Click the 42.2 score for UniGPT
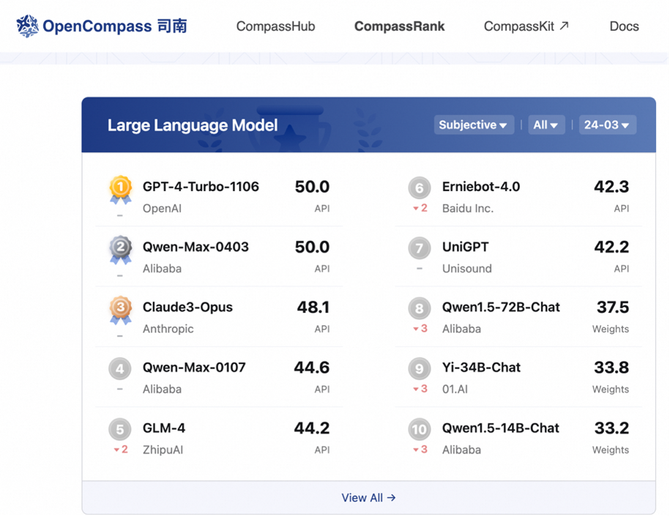670x517 pixels. [x=611, y=247]
